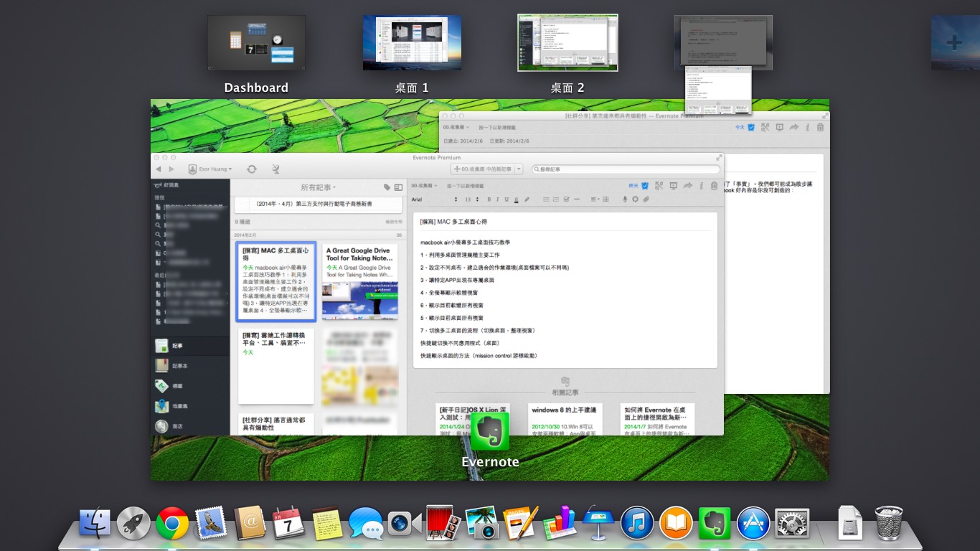
Task: Open Calendar from the Dock
Action: point(288,524)
